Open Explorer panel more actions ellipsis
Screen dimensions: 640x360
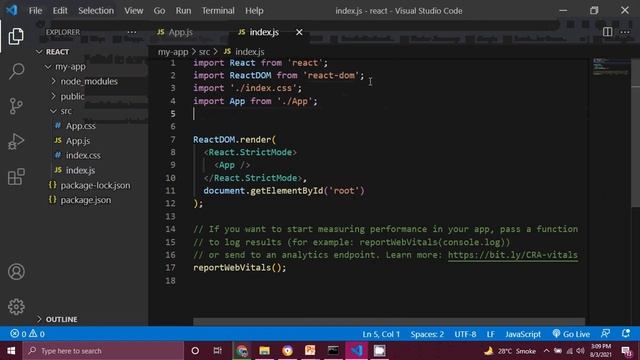(x=131, y=32)
